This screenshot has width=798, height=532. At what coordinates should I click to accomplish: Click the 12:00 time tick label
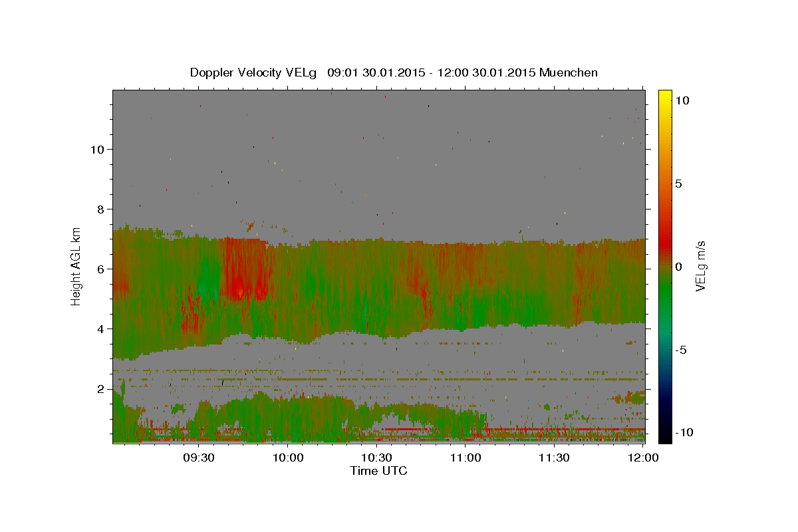click(x=644, y=458)
